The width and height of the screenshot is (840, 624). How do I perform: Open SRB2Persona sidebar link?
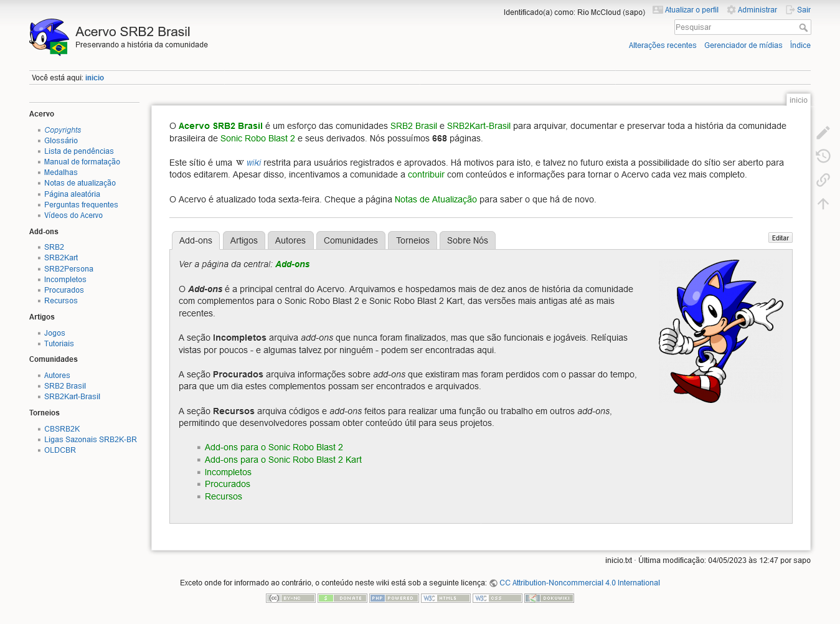point(68,269)
